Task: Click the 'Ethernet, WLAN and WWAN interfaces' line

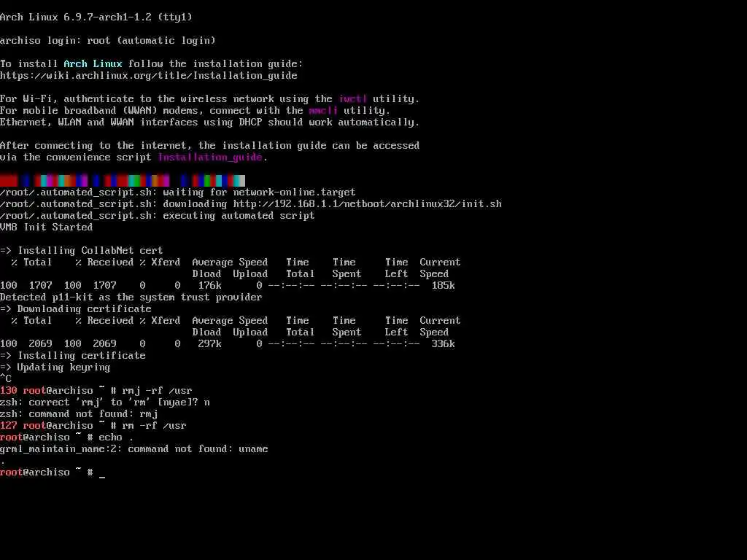Action: (x=209, y=122)
